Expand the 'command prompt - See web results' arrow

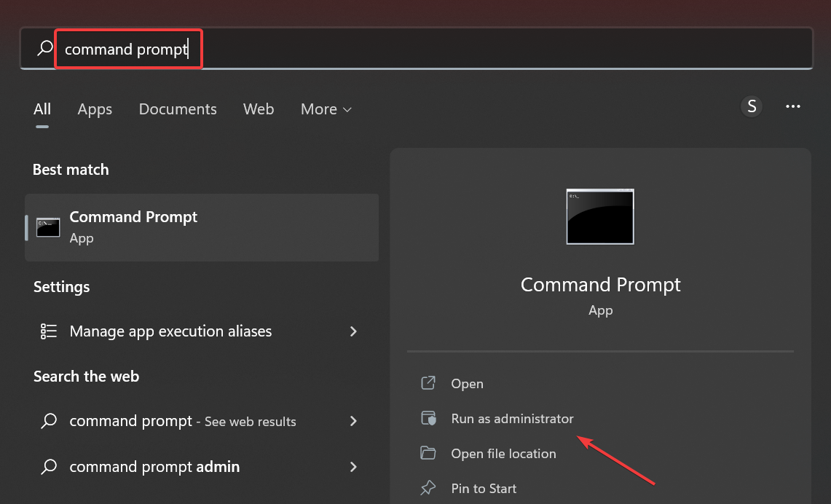(353, 421)
